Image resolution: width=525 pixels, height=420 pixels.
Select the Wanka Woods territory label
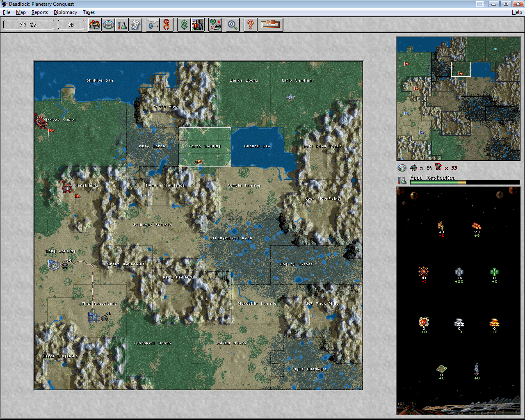point(244,80)
